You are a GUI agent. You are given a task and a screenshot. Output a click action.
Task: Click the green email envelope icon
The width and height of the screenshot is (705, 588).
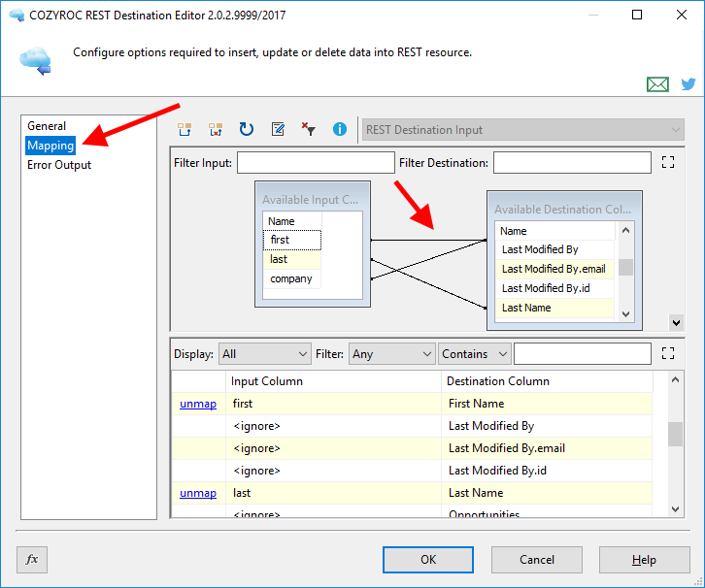click(x=657, y=84)
